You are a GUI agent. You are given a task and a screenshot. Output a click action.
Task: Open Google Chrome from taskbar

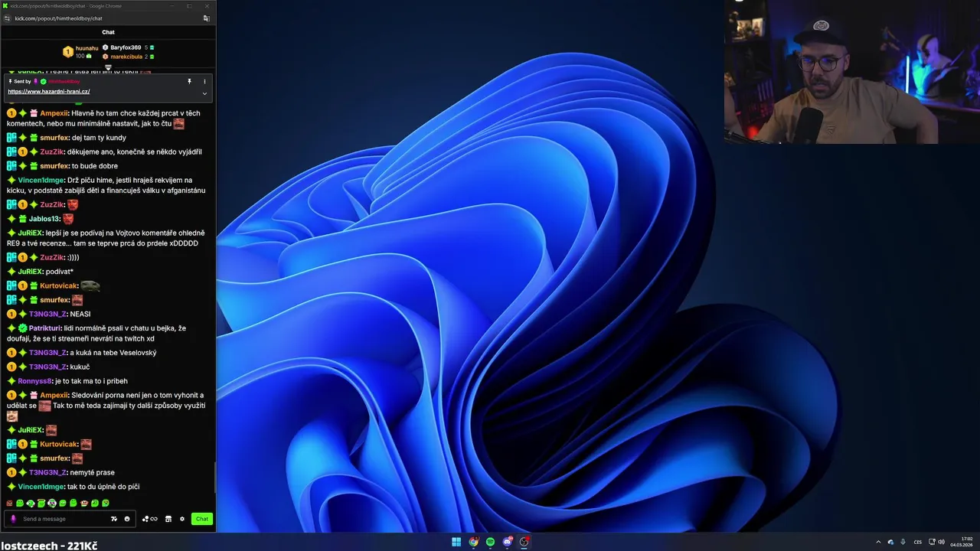[x=474, y=542]
